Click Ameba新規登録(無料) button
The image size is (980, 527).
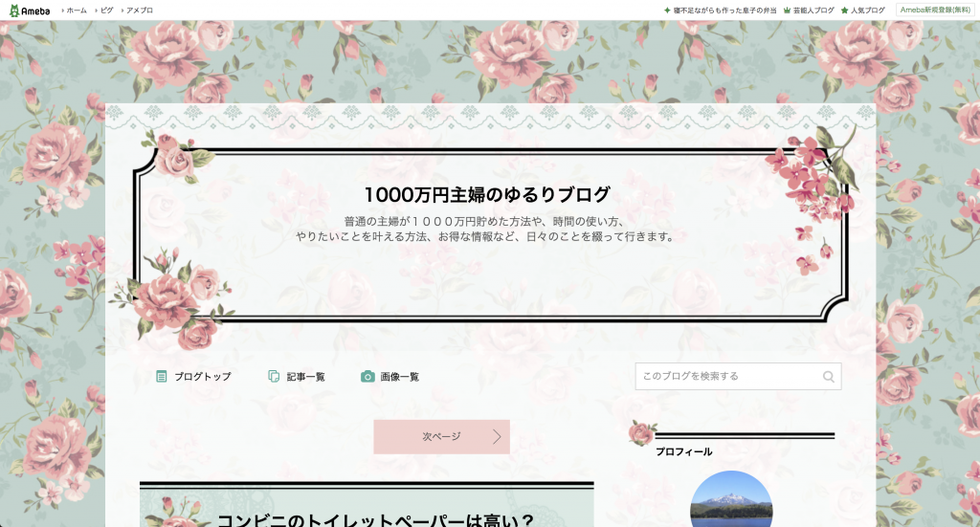click(x=935, y=10)
